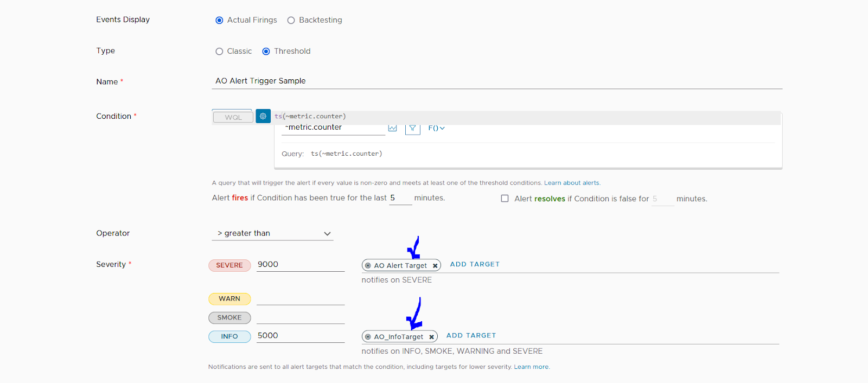Click the WARN threshold value field
Image resolution: width=868 pixels, height=383 pixels.
point(301,299)
